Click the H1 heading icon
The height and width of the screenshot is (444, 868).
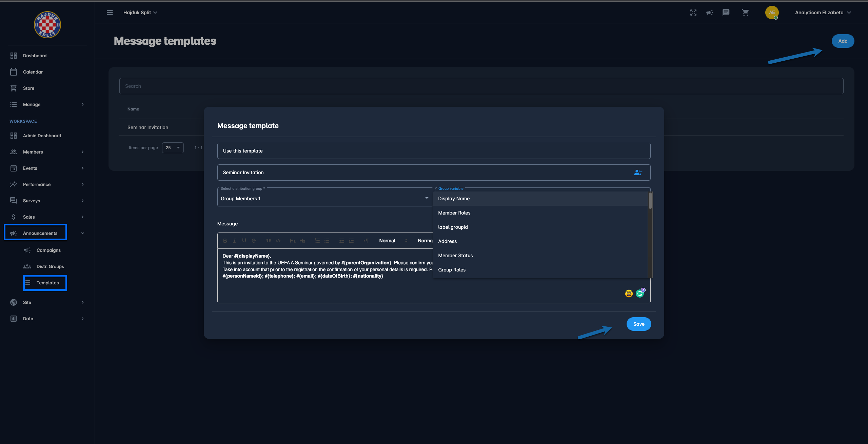tap(292, 241)
